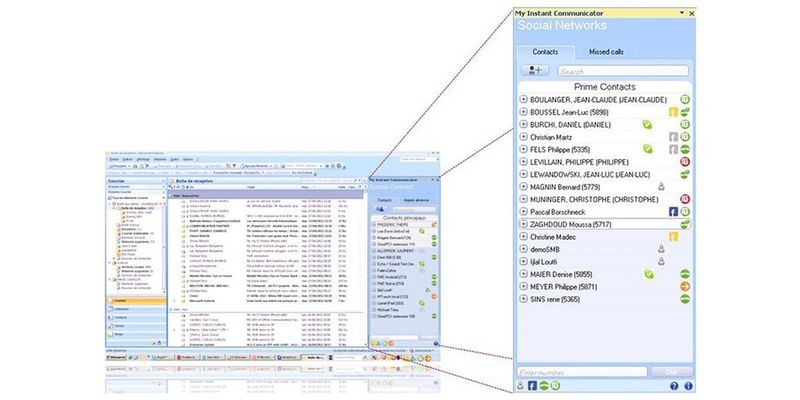Click MAIER Denise's green presence icon
The height and width of the screenshot is (400, 800).
coord(685,274)
